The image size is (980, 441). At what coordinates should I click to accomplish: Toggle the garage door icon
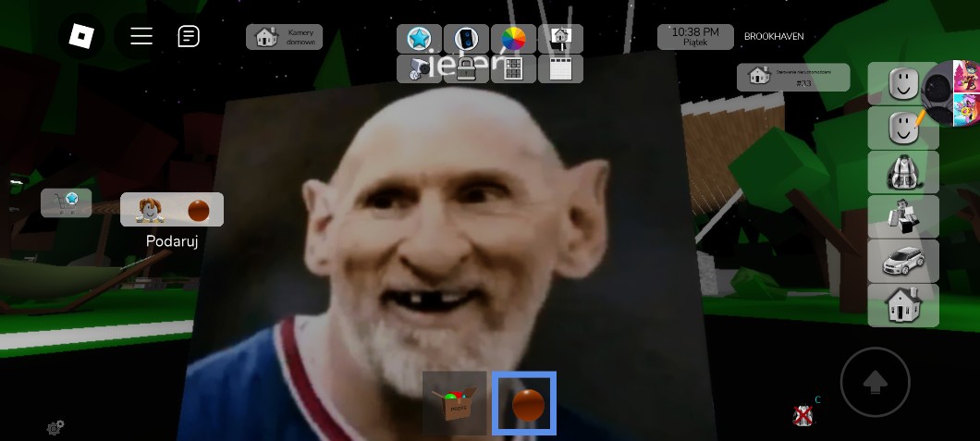point(560,68)
